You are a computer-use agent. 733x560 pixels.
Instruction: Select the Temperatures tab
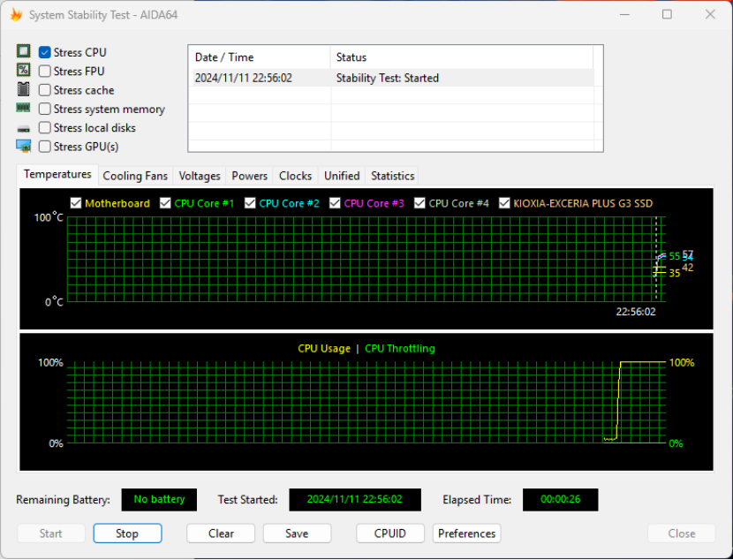[x=57, y=174]
